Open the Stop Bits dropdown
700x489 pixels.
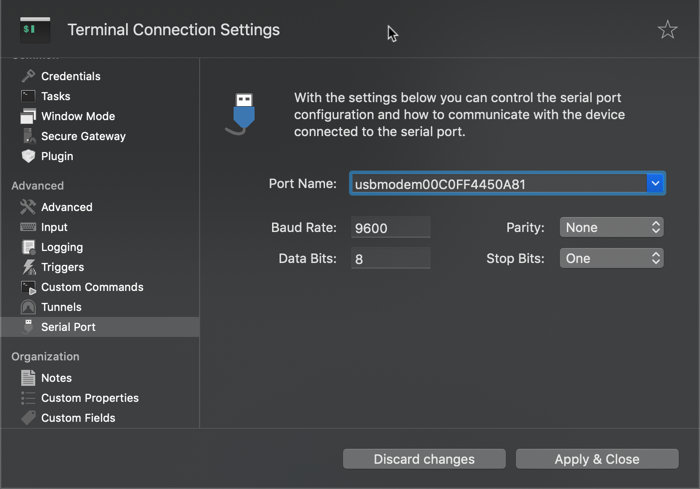tap(611, 258)
